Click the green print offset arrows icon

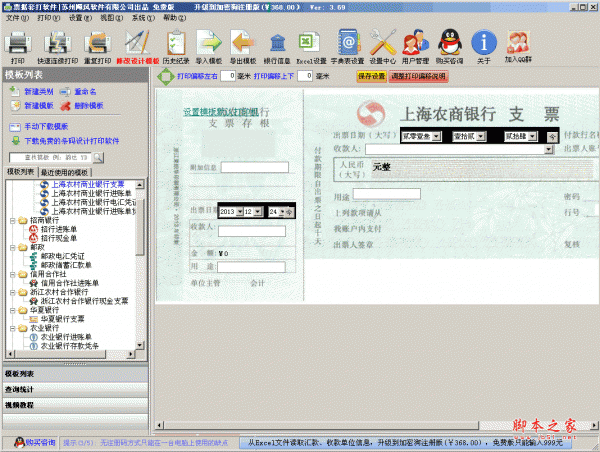coord(166,77)
